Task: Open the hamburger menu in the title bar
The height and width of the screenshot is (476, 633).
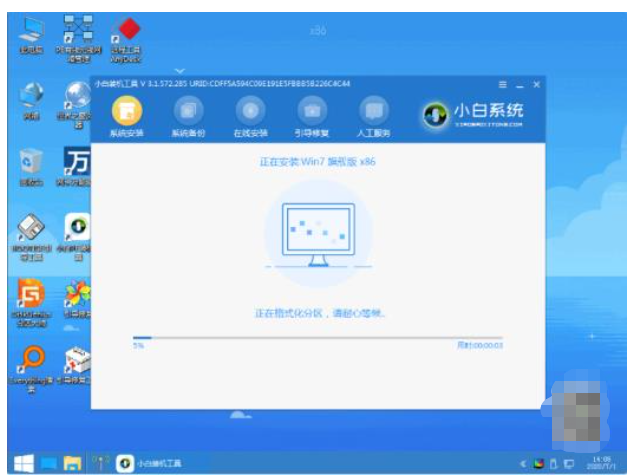Action: (503, 84)
